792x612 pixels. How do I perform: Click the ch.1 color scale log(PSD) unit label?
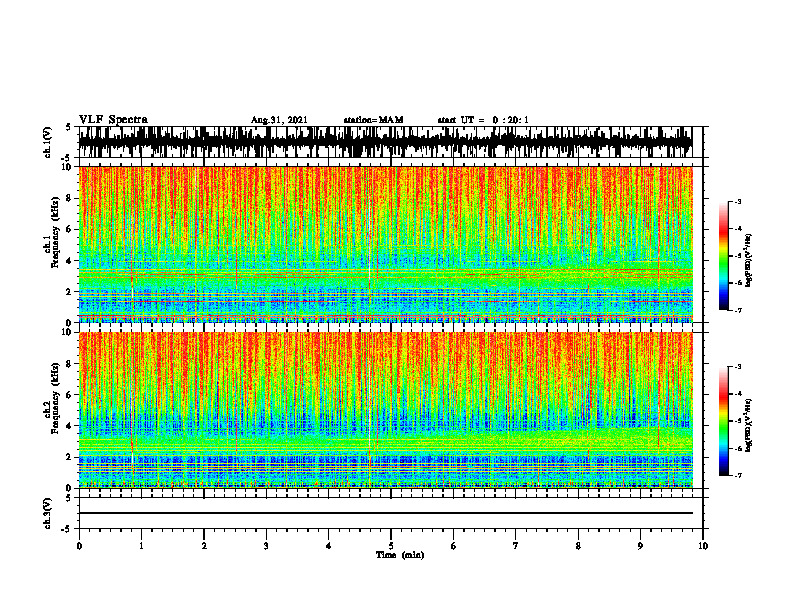[750, 260]
